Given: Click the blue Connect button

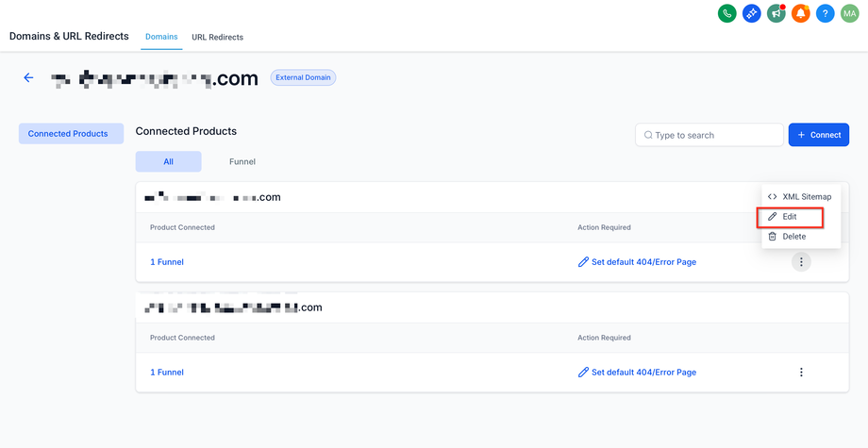Looking at the screenshot, I should (x=818, y=135).
